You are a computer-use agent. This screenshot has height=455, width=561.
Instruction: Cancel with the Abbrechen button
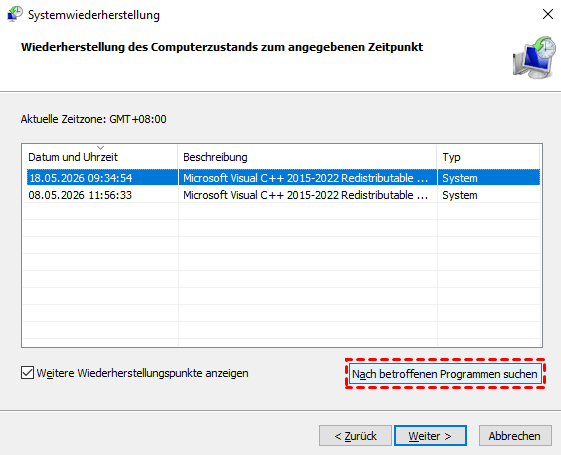tap(515, 436)
